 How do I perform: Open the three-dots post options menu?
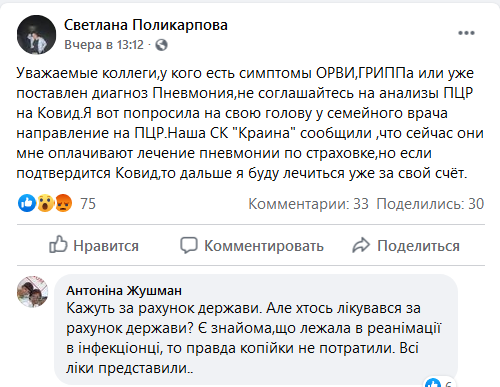(466, 33)
